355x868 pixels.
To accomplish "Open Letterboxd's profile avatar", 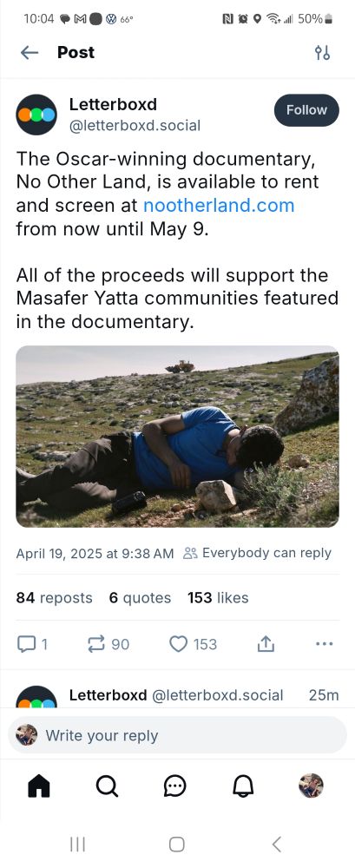I will tap(36, 115).
